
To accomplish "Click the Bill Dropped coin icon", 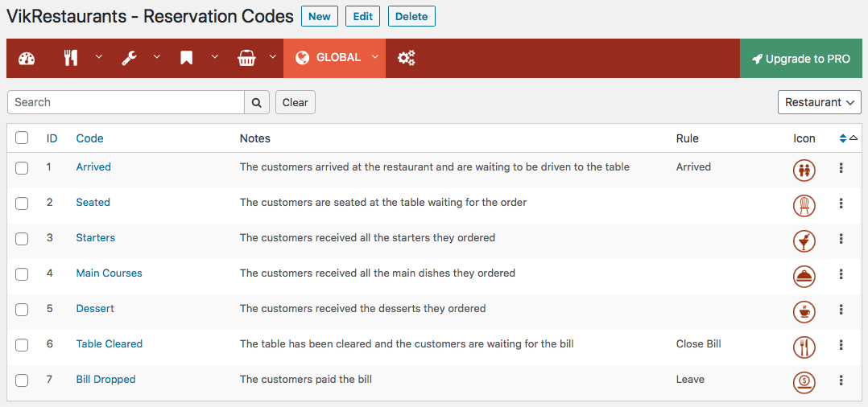I will 804,383.
